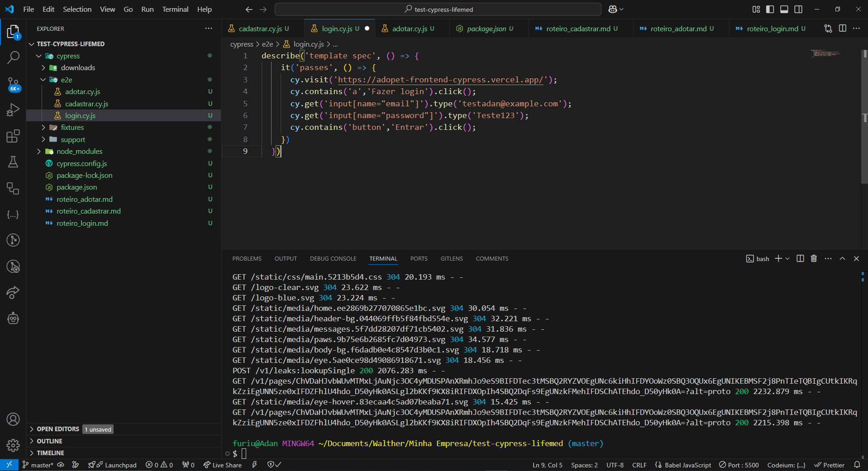The height and width of the screenshot is (471, 868).
Task: Open the Search view in activity bar
Action: (13, 57)
